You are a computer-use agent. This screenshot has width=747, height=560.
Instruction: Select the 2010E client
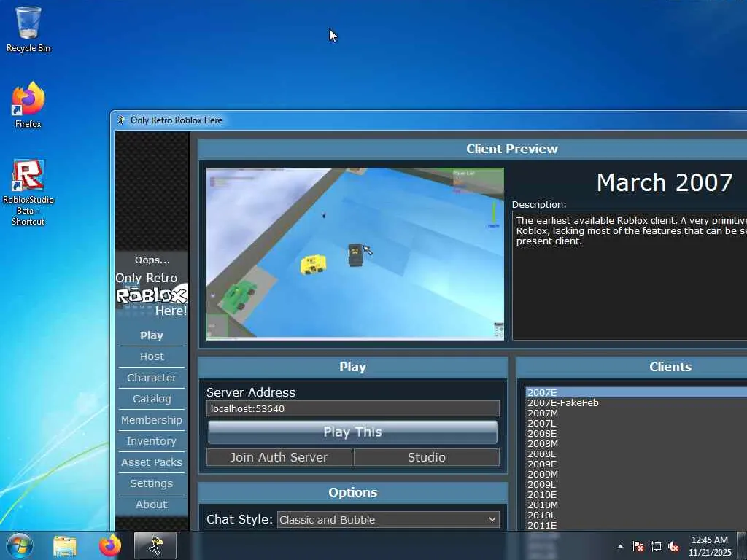[x=636, y=495]
